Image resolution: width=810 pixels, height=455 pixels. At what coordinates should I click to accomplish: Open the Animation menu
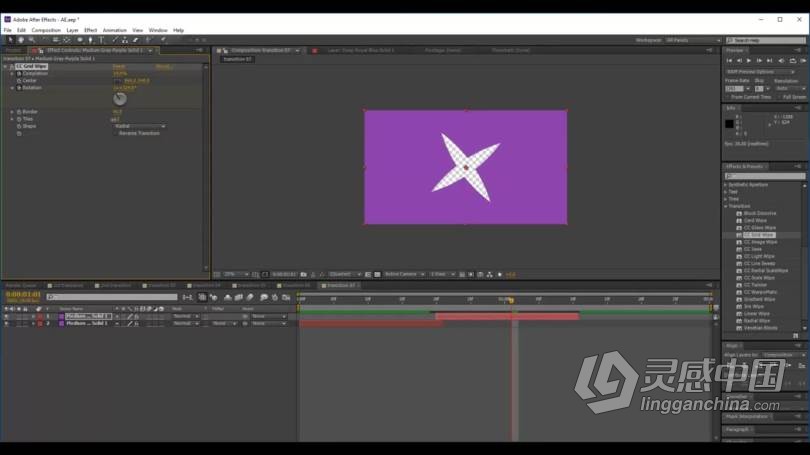114,30
